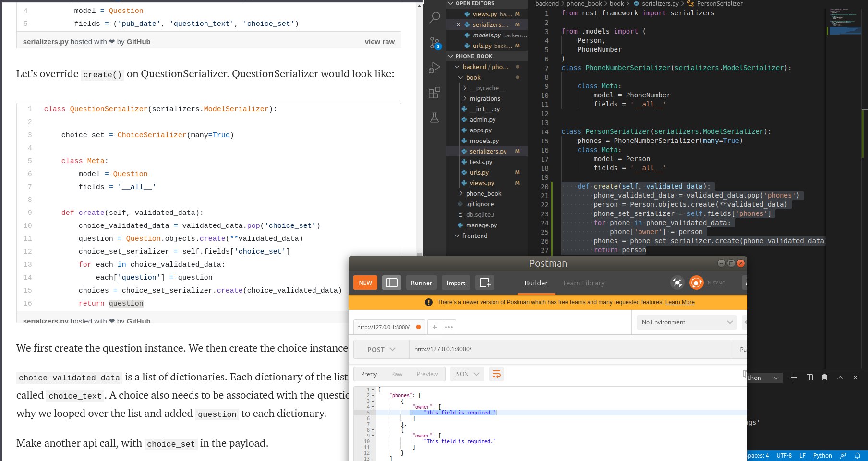The height and width of the screenshot is (461, 868).
Task: Click the copy response icon in Postman
Action: [745, 374]
